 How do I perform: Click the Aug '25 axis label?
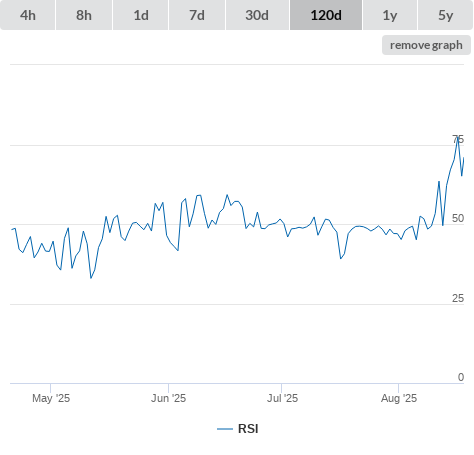pos(399,398)
